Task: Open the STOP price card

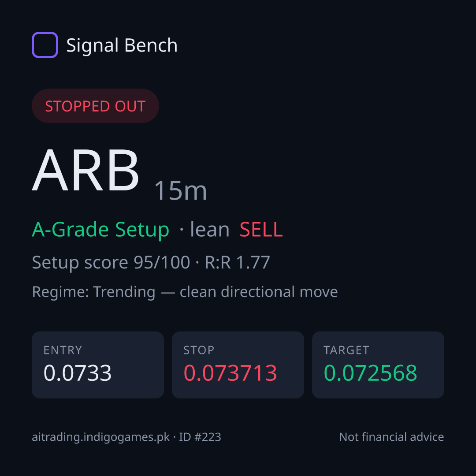Action: (x=238, y=365)
